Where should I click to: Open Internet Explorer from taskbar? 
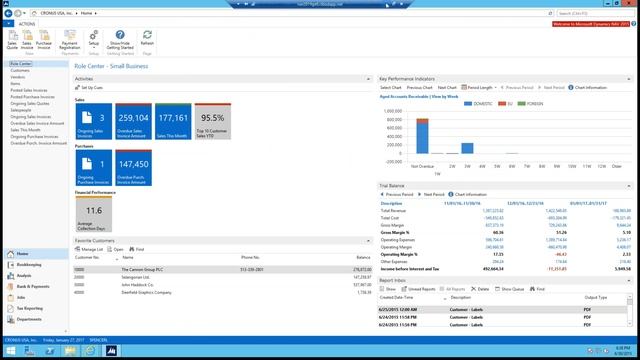click(x=91, y=351)
